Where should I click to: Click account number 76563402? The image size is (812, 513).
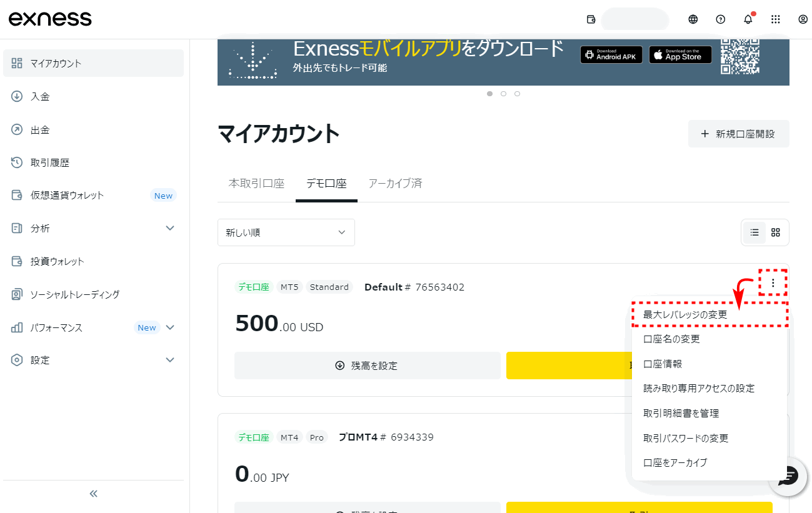point(440,287)
